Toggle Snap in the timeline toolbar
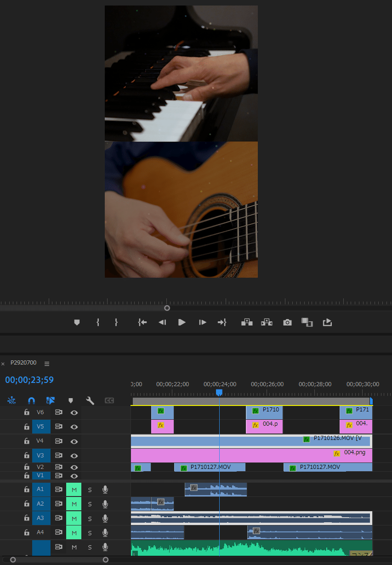The image size is (392, 565). point(31,400)
